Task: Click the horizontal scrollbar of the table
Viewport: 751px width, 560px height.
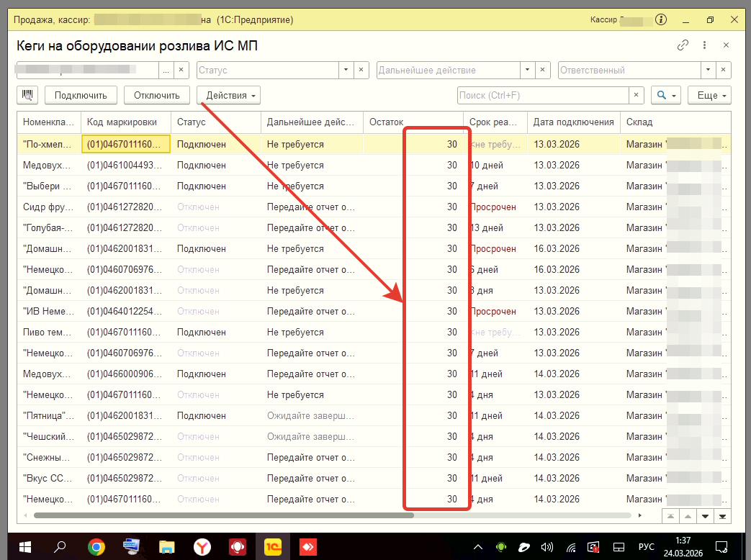Action: click(x=223, y=515)
